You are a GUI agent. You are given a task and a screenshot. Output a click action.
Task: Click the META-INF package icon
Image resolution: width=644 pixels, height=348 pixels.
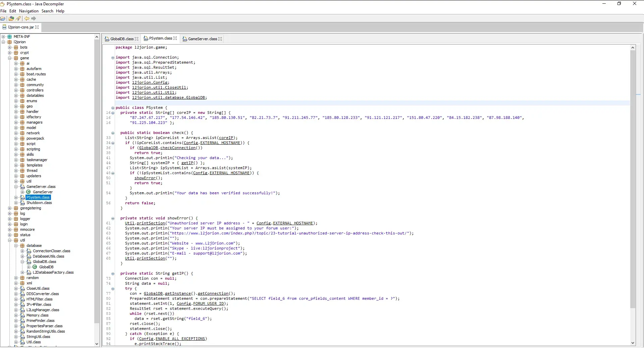click(10, 37)
